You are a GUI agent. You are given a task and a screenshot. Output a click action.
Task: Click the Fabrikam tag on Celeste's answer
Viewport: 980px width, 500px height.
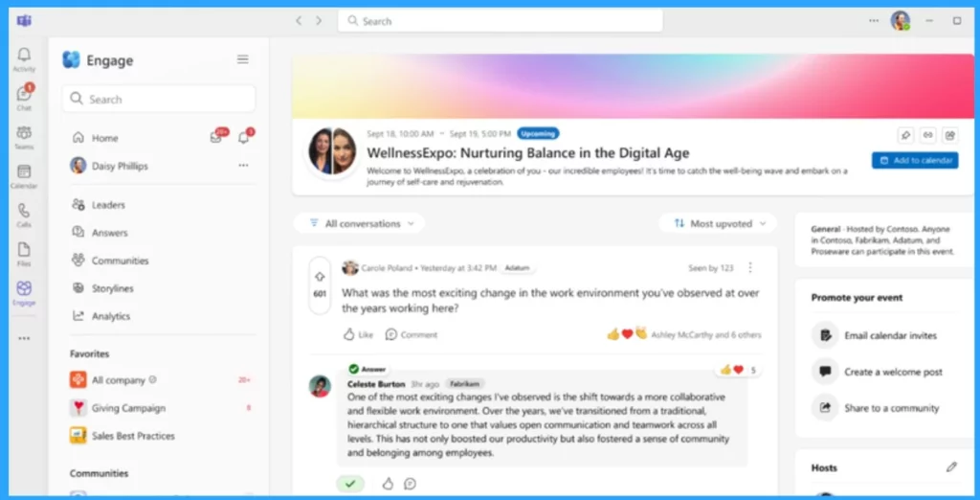pyautogui.click(x=464, y=384)
